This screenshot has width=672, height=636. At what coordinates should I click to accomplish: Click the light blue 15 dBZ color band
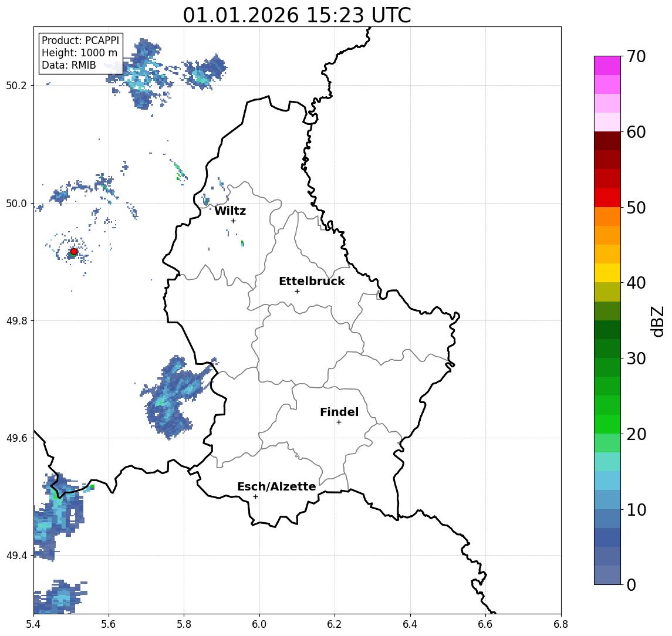point(607,481)
